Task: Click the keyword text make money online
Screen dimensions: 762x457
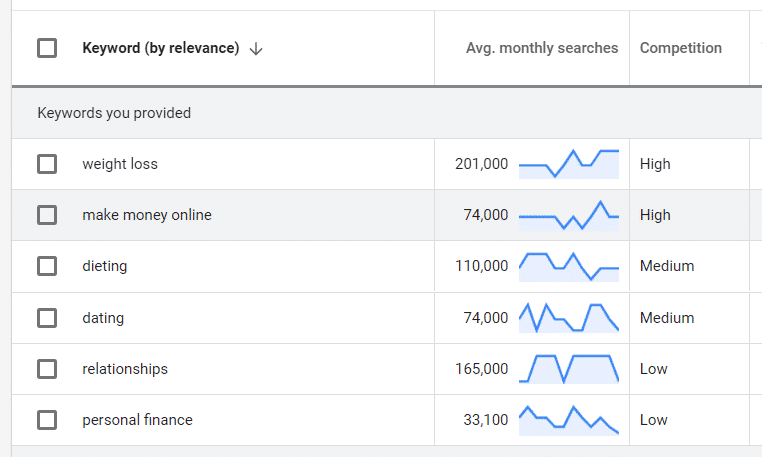Action: pos(147,215)
